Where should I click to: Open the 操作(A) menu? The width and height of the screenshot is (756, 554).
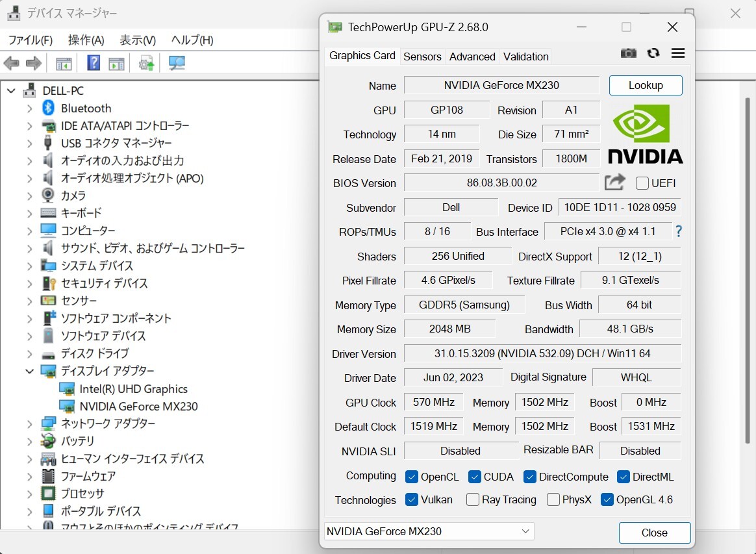coord(86,40)
